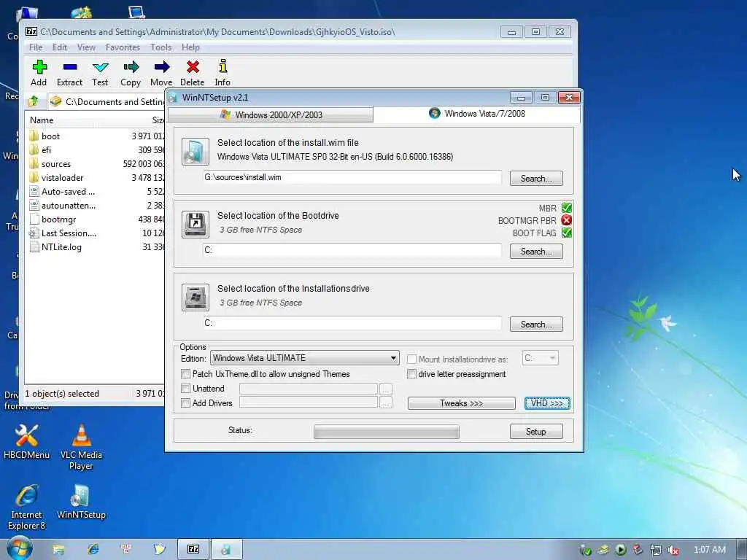Open the View menu in 7-Zip
The height and width of the screenshot is (560, 747).
86,47
